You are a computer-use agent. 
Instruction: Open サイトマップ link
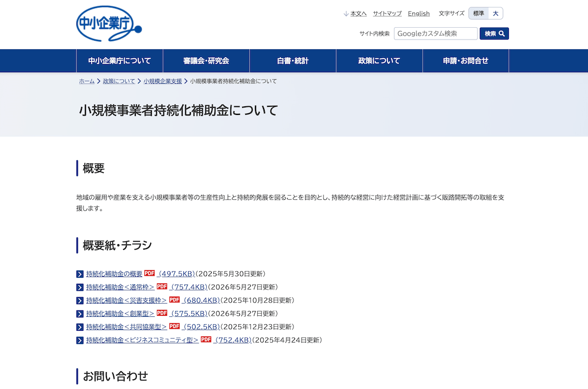(x=387, y=14)
